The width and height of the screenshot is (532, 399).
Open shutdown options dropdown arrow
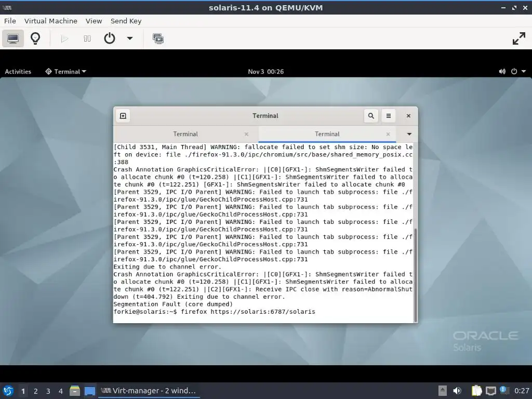coord(129,38)
